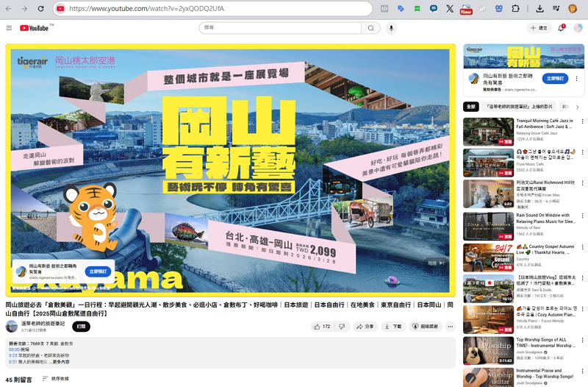Screen dimensions: 588x387
Task: Like the video with thumbs up
Action: point(321,327)
